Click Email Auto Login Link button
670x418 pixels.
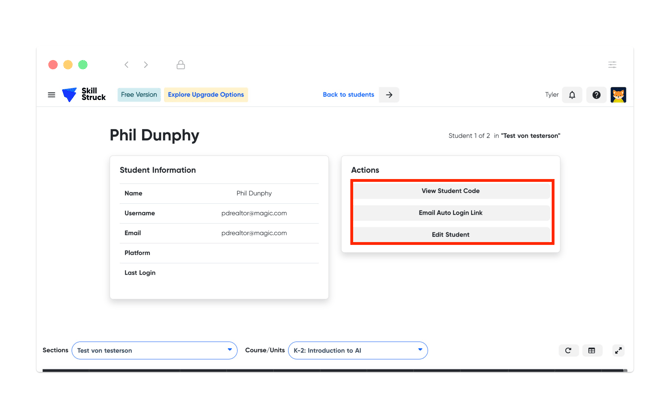pos(450,213)
